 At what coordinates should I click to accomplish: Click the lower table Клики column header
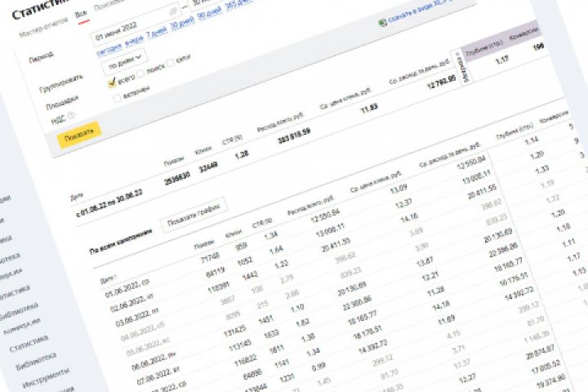pos(234,234)
